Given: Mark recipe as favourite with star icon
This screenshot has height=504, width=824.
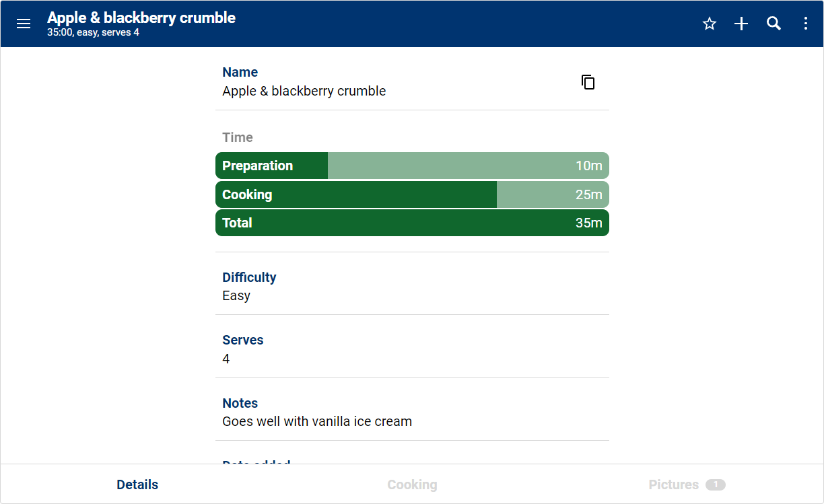Looking at the screenshot, I should 709,24.
